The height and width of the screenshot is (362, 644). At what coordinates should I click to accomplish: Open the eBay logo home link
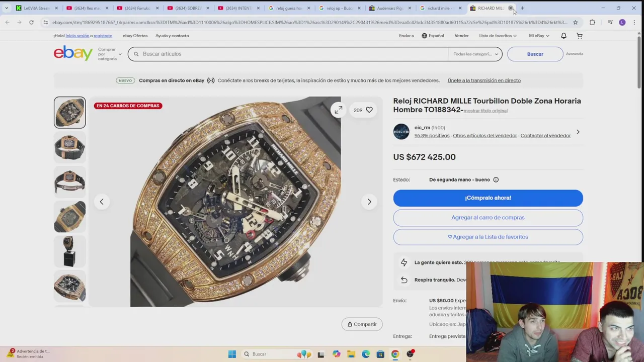(x=73, y=53)
